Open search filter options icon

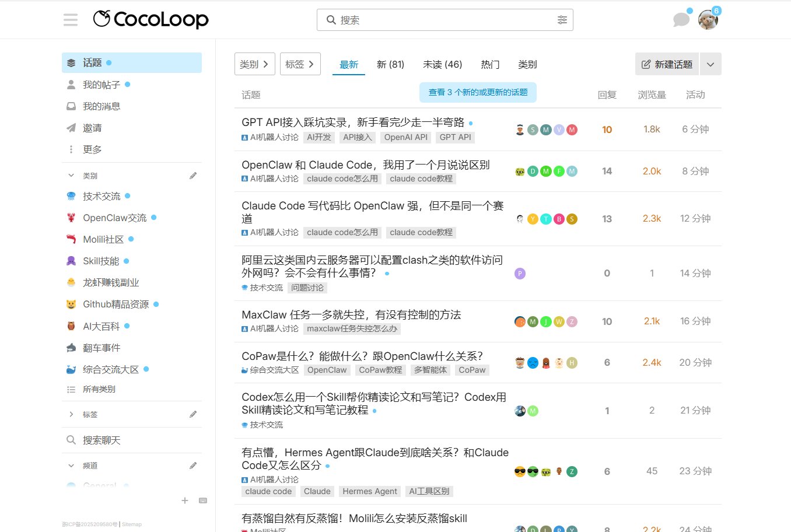[x=562, y=20]
